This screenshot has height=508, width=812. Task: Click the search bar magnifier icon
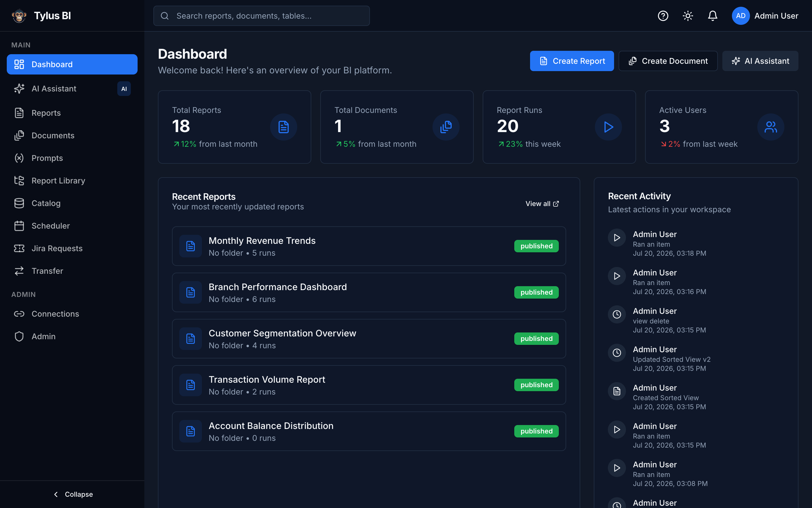164,16
